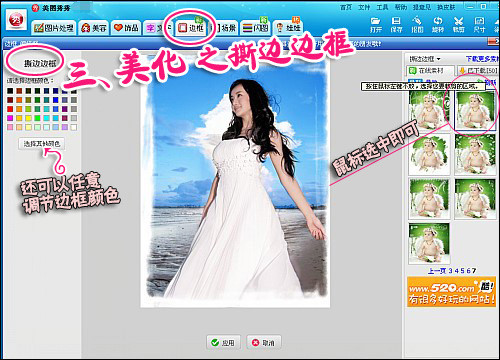Select the lone last-row frame thumbnail
500x360 pixels.
[429, 243]
